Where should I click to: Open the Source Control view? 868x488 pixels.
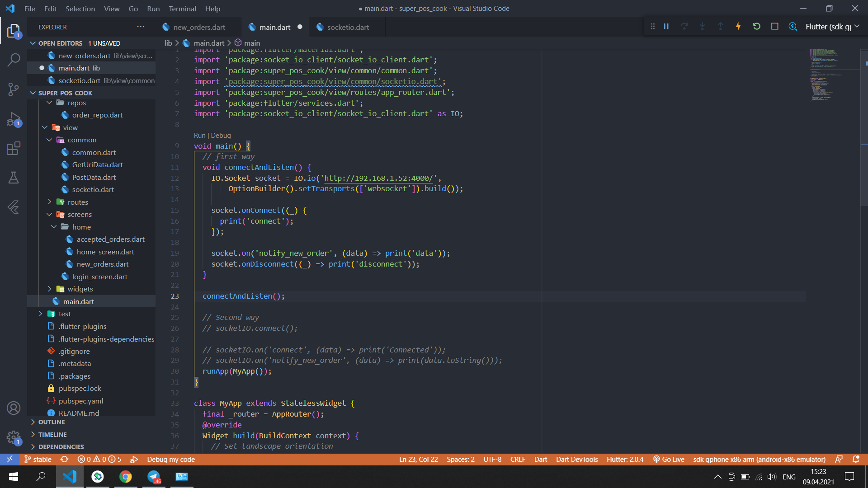point(14,89)
